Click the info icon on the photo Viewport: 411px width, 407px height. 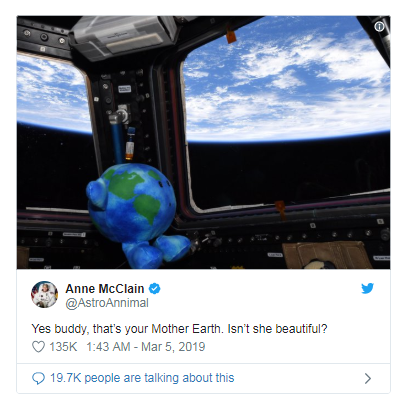(x=379, y=26)
